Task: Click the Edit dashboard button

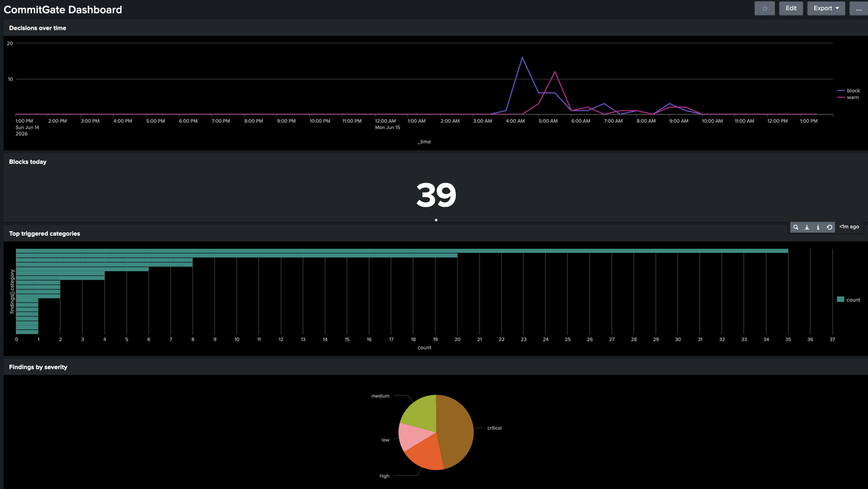Action: 791,8
